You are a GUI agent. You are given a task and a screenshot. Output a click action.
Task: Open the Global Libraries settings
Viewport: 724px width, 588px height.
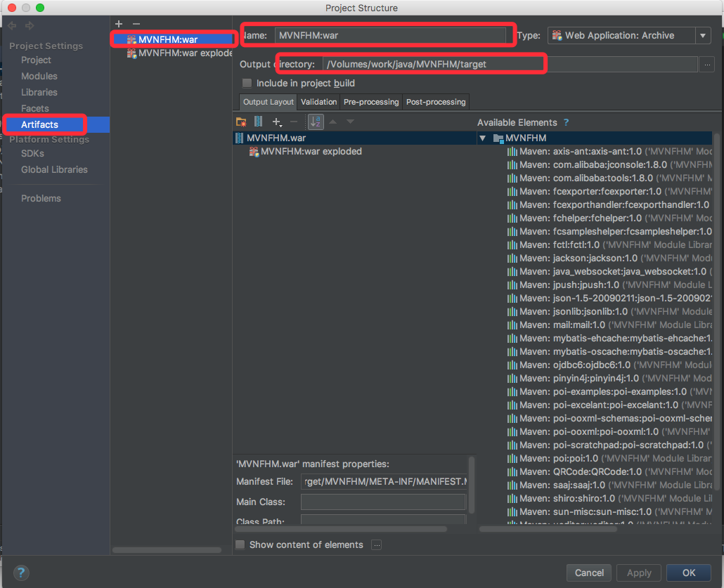click(x=54, y=170)
